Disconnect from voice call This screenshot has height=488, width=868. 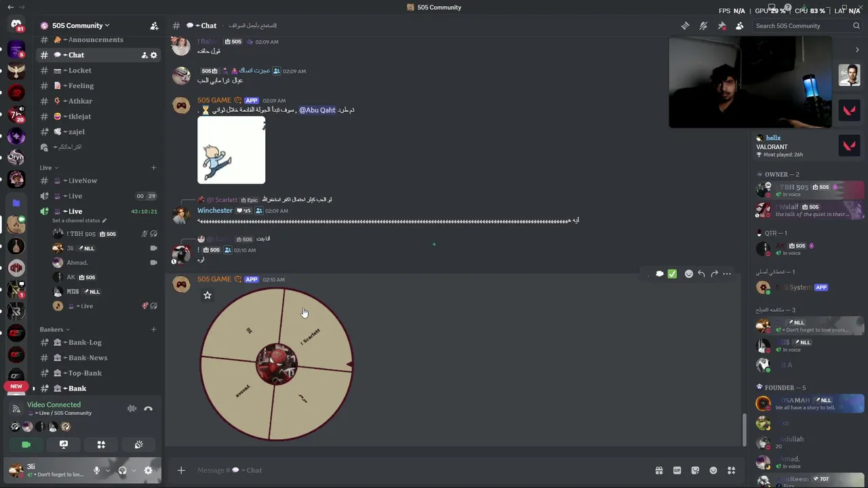point(149,409)
